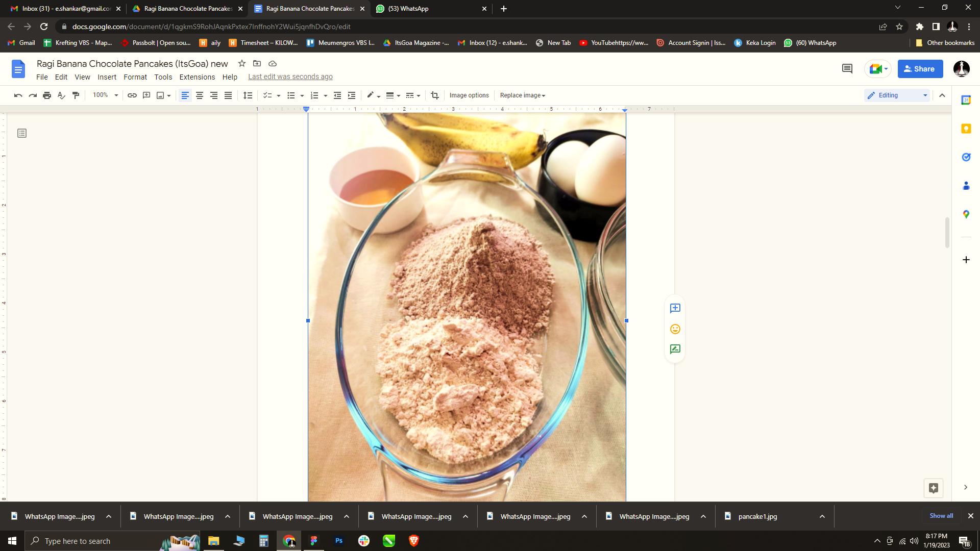Toggle center alignment
The height and width of the screenshot is (551, 980).
coord(200,95)
